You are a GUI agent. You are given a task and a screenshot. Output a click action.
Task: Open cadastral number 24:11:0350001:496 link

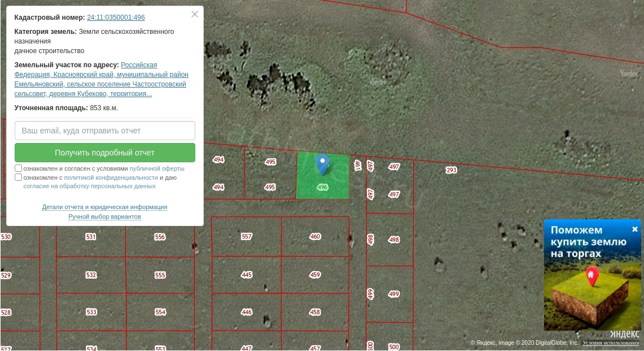click(x=116, y=18)
